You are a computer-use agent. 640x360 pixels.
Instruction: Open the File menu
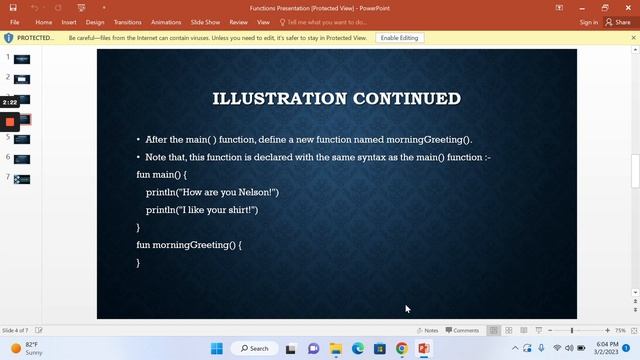(15, 22)
